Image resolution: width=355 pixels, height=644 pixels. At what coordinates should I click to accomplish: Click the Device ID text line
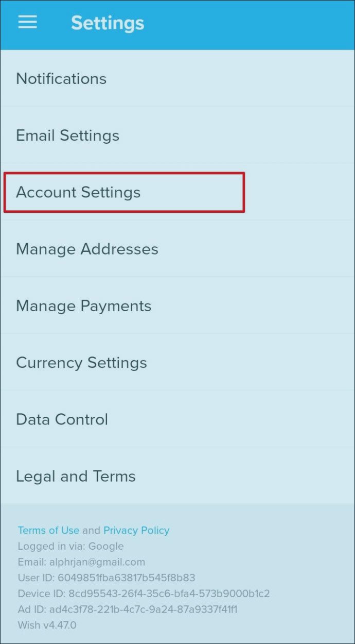pos(144,594)
